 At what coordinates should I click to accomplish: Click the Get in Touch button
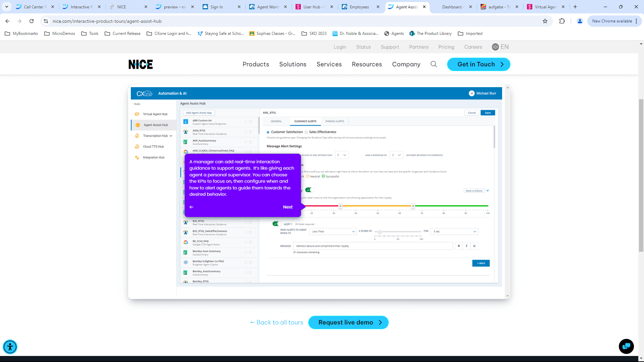click(479, 64)
